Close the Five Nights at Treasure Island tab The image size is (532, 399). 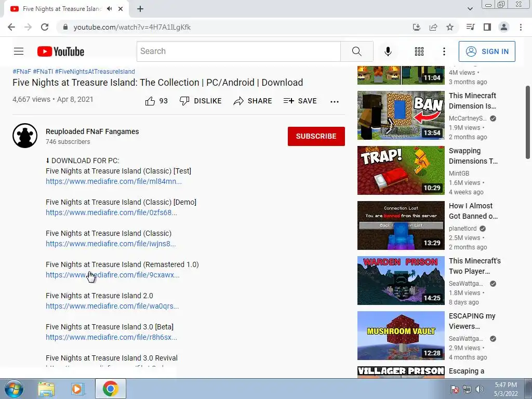point(121,9)
